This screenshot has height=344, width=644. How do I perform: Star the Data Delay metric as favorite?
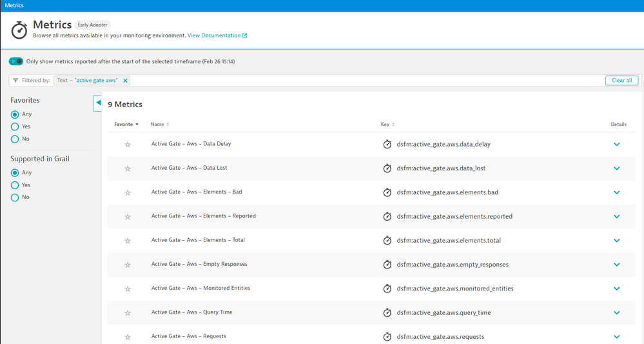[128, 145]
